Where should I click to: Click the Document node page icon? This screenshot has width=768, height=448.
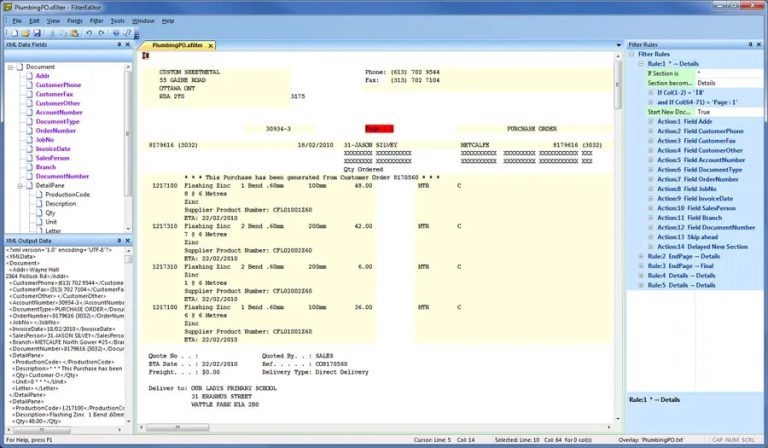pos(20,67)
